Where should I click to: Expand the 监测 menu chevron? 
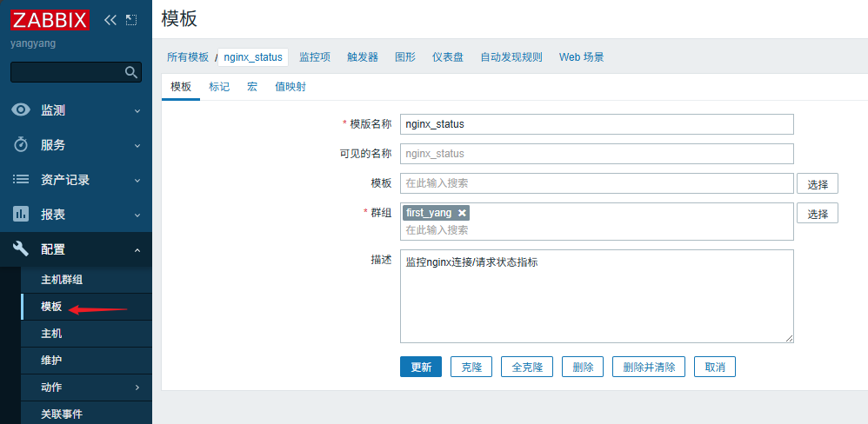click(x=137, y=111)
